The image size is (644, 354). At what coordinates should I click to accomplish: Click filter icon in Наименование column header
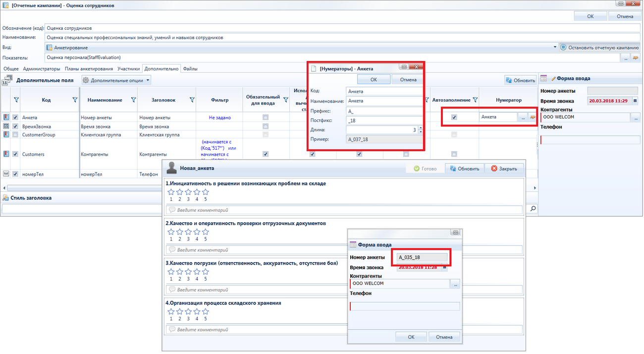[133, 100]
